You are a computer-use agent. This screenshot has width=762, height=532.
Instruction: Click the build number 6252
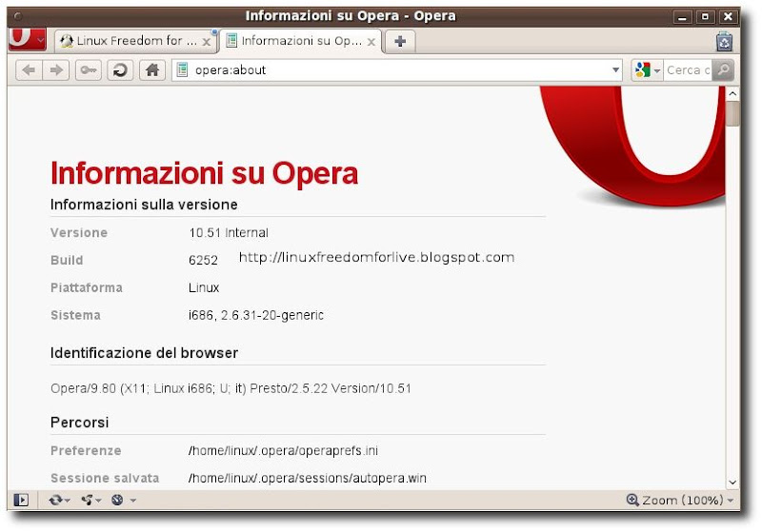coord(203,260)
